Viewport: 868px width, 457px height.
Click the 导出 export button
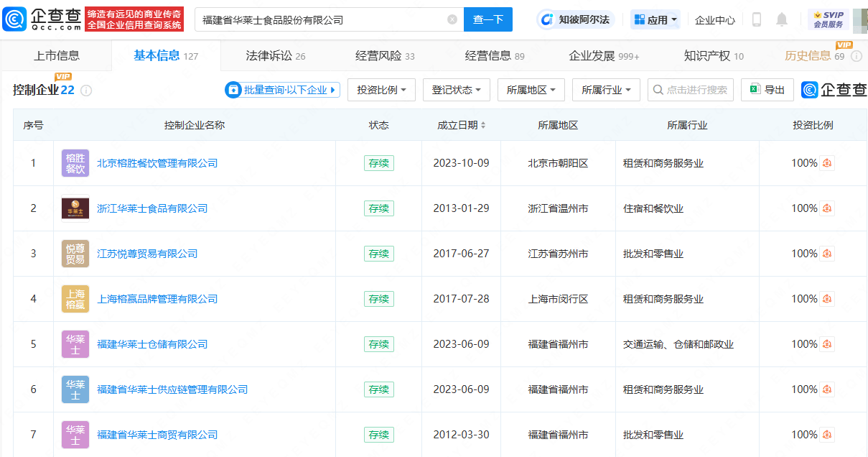[x=767, y=90]
